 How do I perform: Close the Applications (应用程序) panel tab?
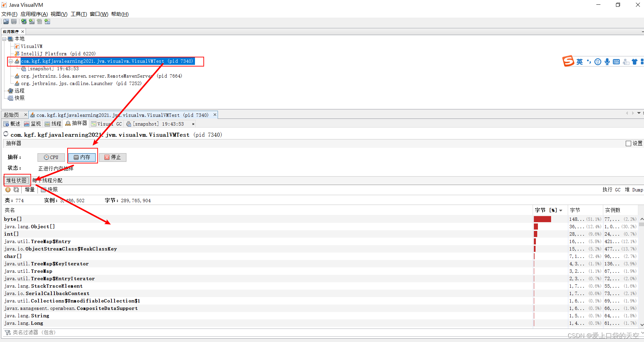(x=23, y=32)
